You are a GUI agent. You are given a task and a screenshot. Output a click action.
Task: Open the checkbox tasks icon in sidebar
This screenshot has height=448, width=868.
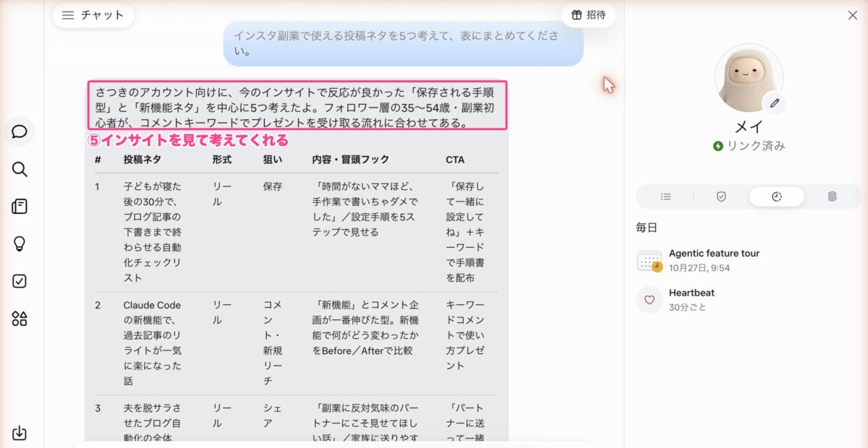point(20,281)
